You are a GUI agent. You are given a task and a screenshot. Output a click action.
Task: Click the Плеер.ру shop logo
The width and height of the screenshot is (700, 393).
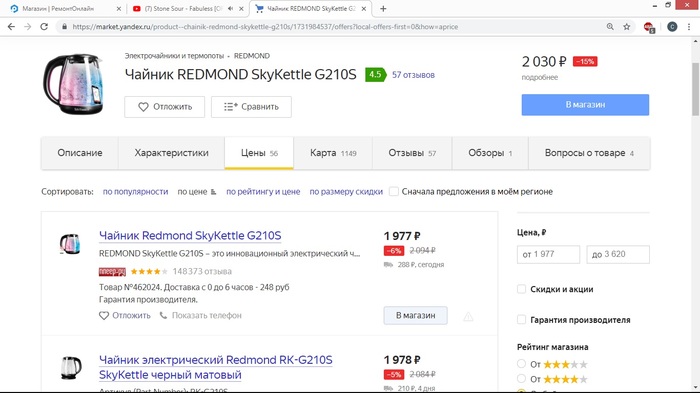112,272
